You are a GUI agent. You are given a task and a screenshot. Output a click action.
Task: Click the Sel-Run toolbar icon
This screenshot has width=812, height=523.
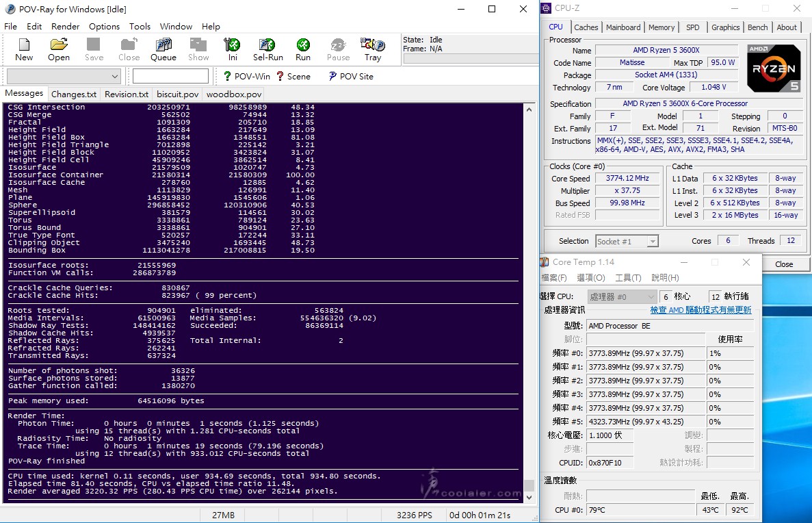(267, 50)
